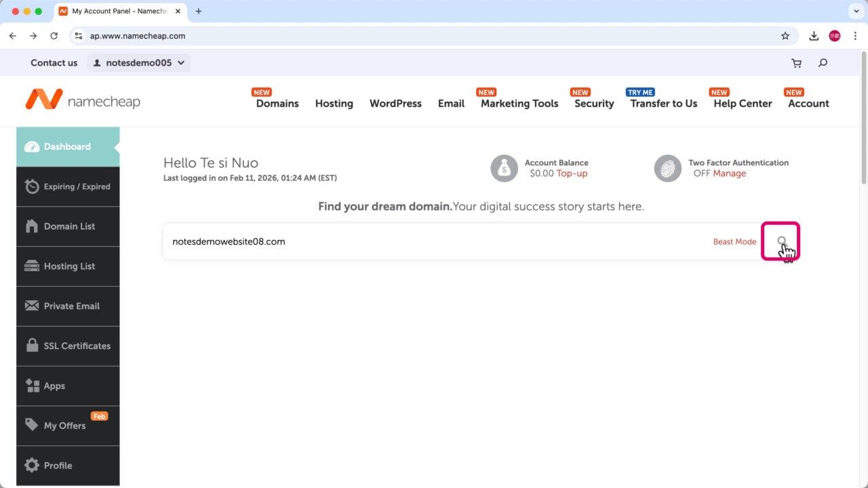Click the Account Balance money bag icon

point(504,168)
